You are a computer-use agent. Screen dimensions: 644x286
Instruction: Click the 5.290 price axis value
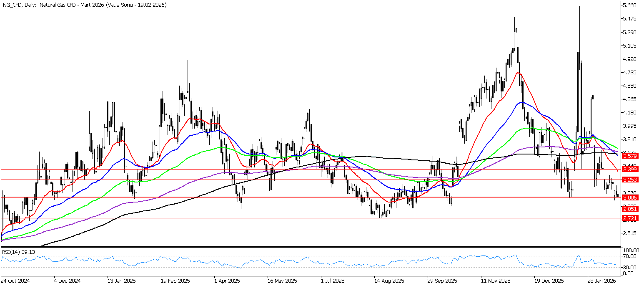(x=629, y=32)
